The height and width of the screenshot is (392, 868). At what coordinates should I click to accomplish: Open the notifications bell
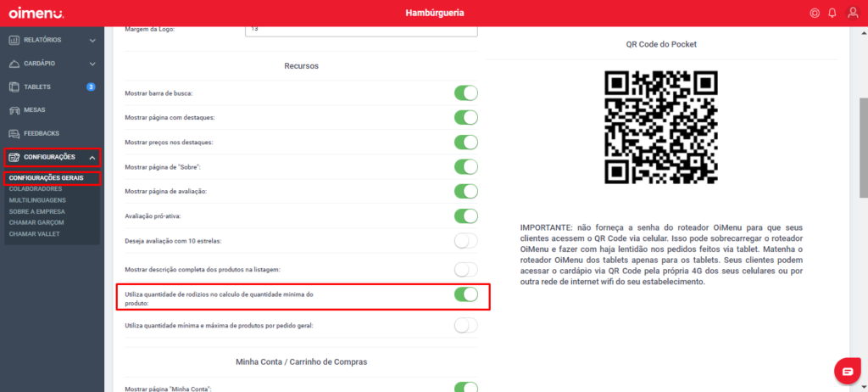click(832, 14)
